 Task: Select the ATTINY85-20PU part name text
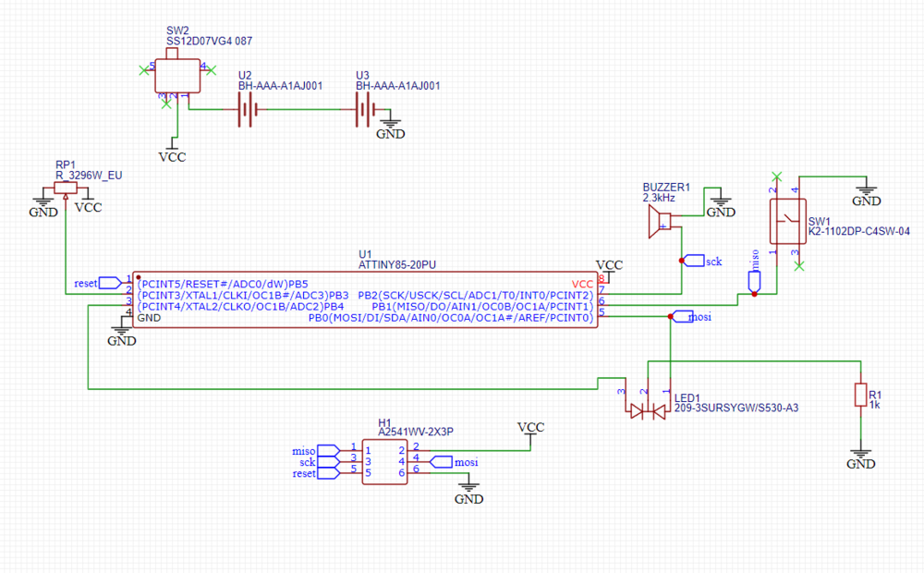(x=389, y=264)
